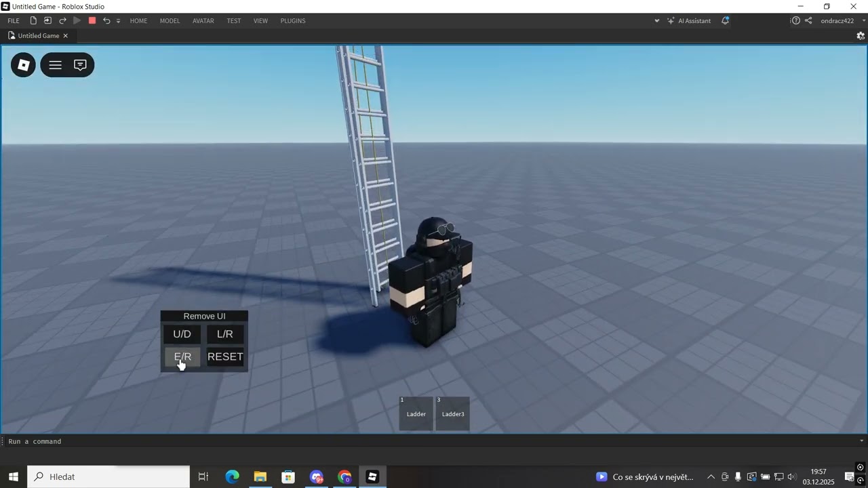
Task: Click the Share icon
Action: click(x=808, y=21)
